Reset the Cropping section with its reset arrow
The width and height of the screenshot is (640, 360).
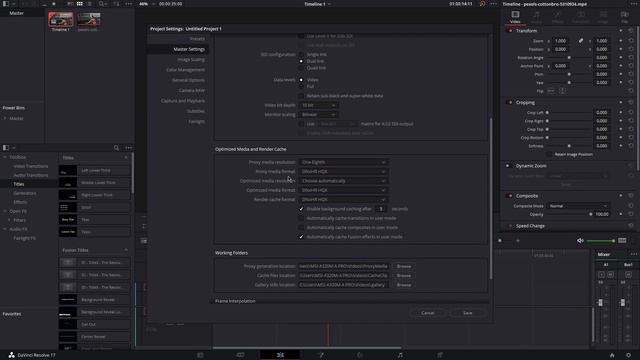[x=631, y=102]
